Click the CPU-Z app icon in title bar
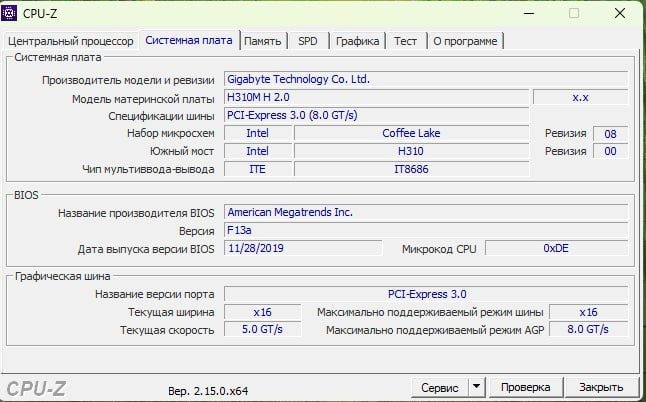The height and width of the screenshot is (402, 646). click(9, 13)
